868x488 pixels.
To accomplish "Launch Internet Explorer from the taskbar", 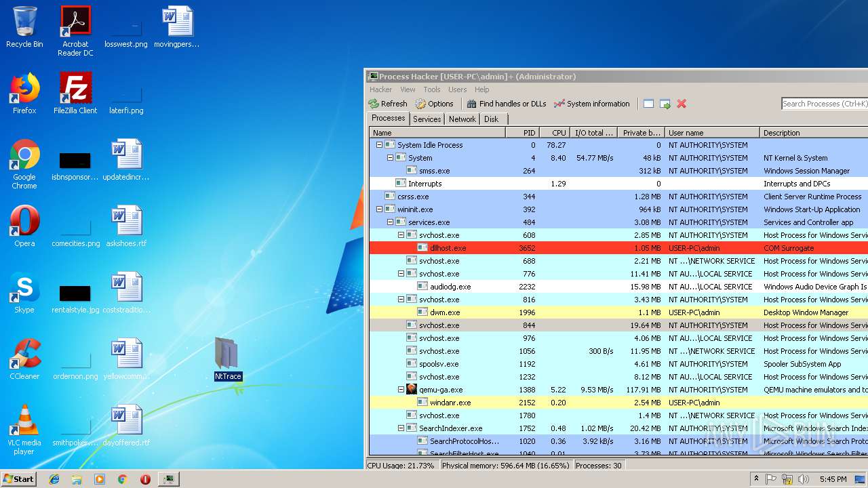I will point(54,479).
